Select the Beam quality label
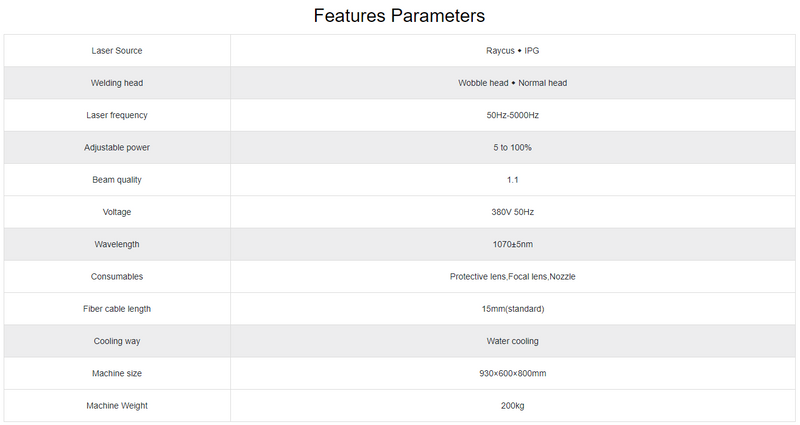This screenshot has width=800, height=425. (117, 180)
